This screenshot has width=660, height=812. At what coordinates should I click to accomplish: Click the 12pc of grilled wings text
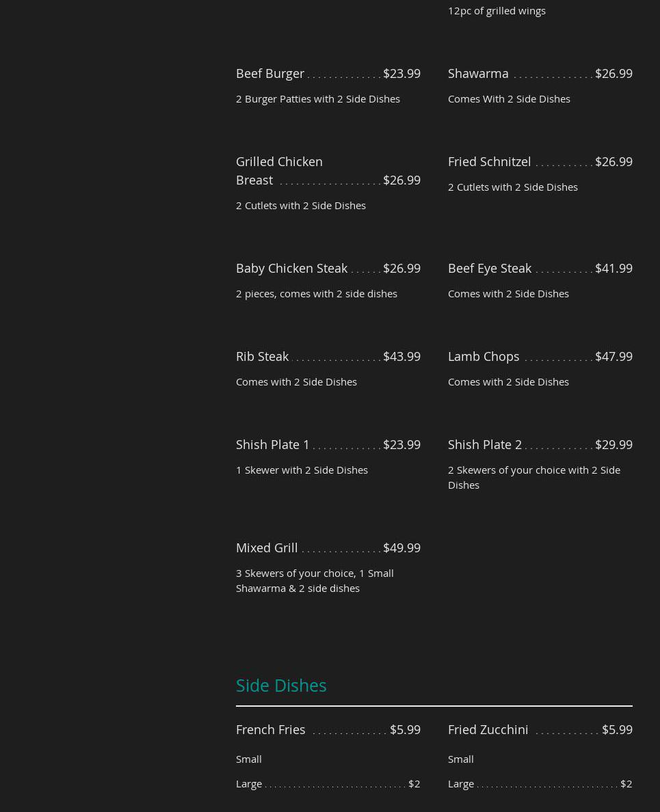click(497, 10)
